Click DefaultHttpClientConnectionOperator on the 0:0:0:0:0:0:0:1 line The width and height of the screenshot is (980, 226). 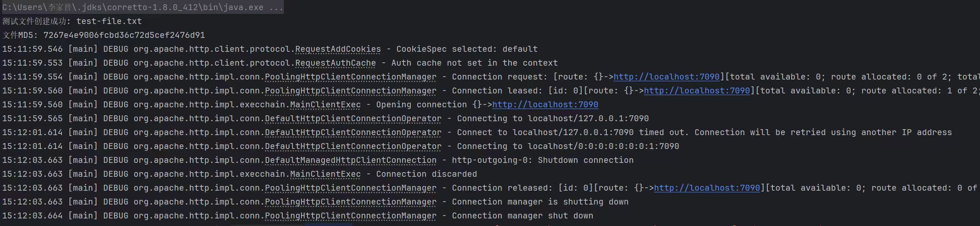pyautogui.click(x=353, y=146)
